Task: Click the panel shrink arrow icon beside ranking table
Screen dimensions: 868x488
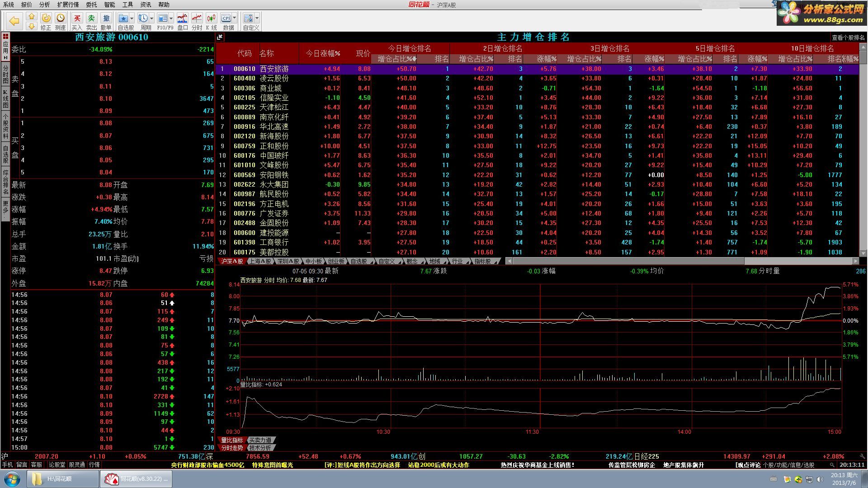Action: (x=220, y=37)
